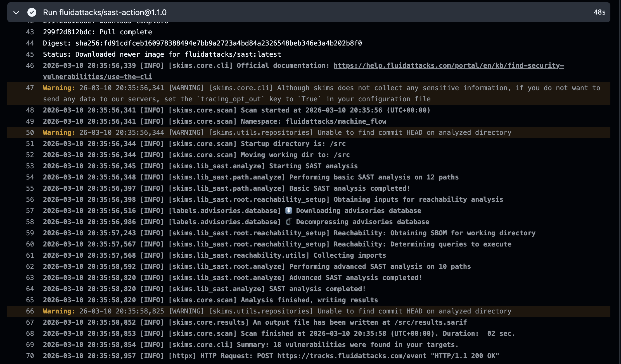The height and width of the screenshot is (364, 621).
Task: Click the download arrow icon on line 57
Action: 288,210
